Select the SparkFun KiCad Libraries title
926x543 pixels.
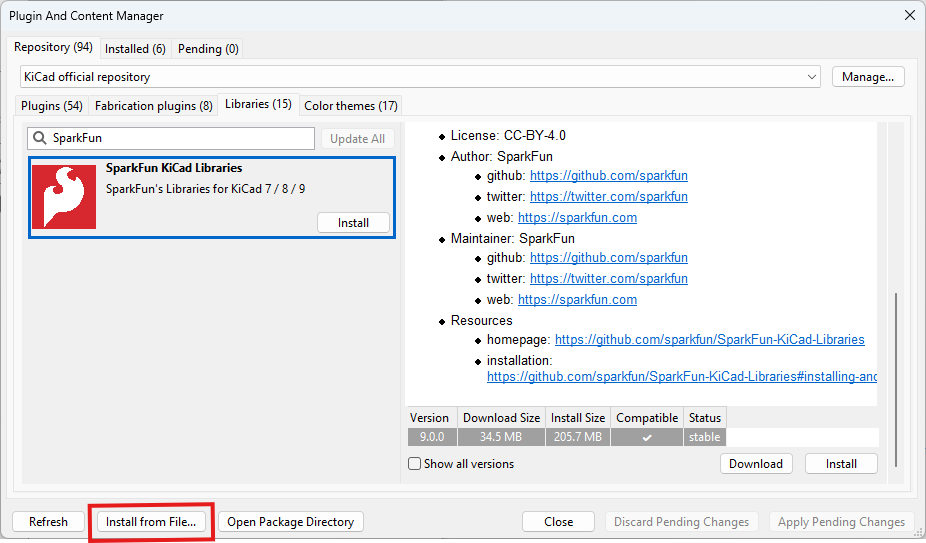174,168
